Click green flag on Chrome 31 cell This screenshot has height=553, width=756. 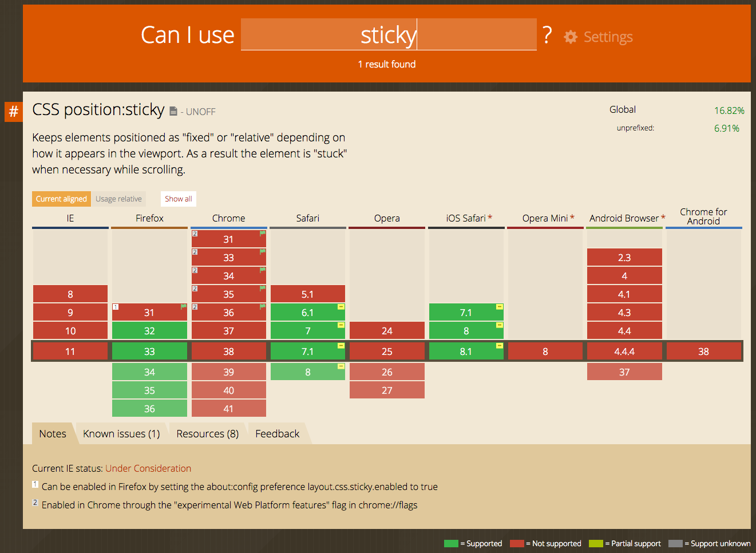click(263, 234)
